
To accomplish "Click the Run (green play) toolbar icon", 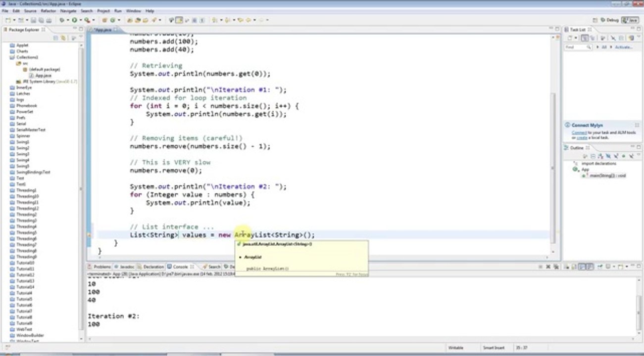I will tap(74, 20).
